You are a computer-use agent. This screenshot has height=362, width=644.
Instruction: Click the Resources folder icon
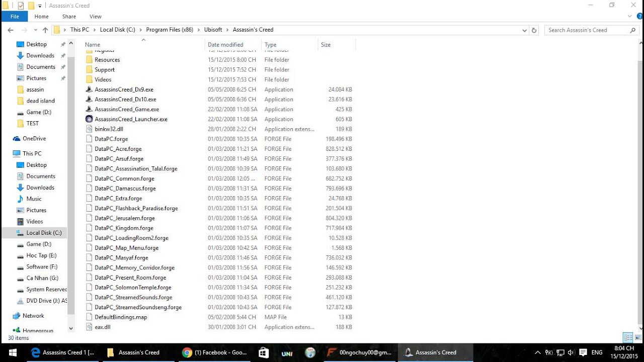click(x=89, y=60)
